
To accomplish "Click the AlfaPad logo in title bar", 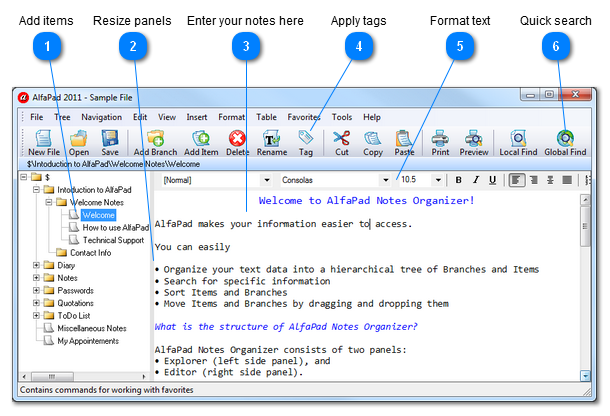I will coord(23,97).
